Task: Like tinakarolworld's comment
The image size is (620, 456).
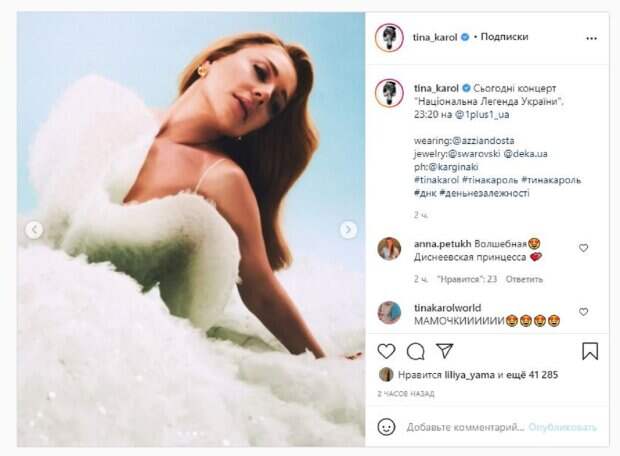Action: tap(584, 311)
